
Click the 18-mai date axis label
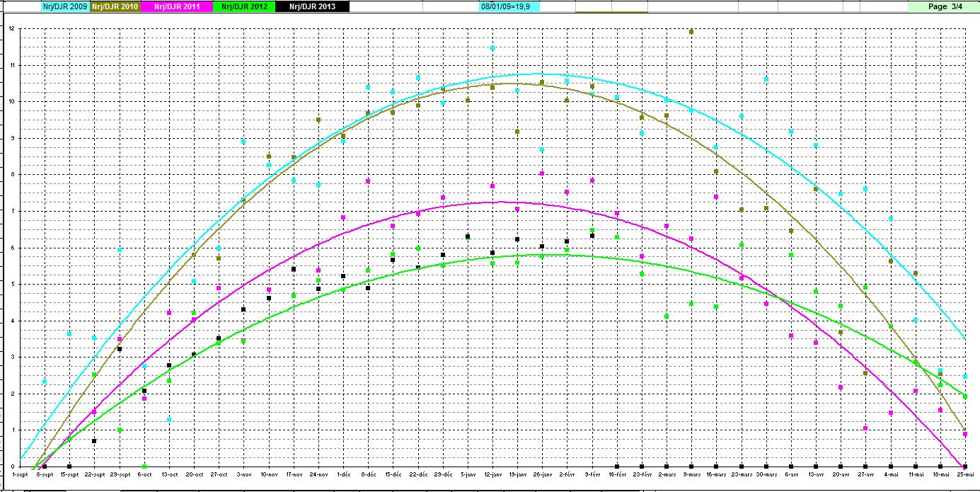[x=941, y=474]
